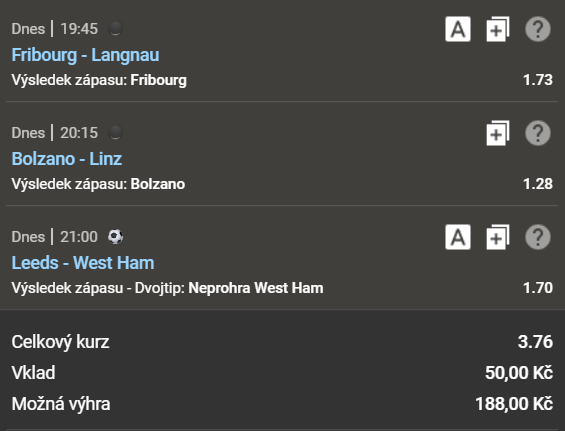The height and width of the screenshot is (431, 565).
Task: Open the Leeds - West Ham match link
Action: [83, 263]
